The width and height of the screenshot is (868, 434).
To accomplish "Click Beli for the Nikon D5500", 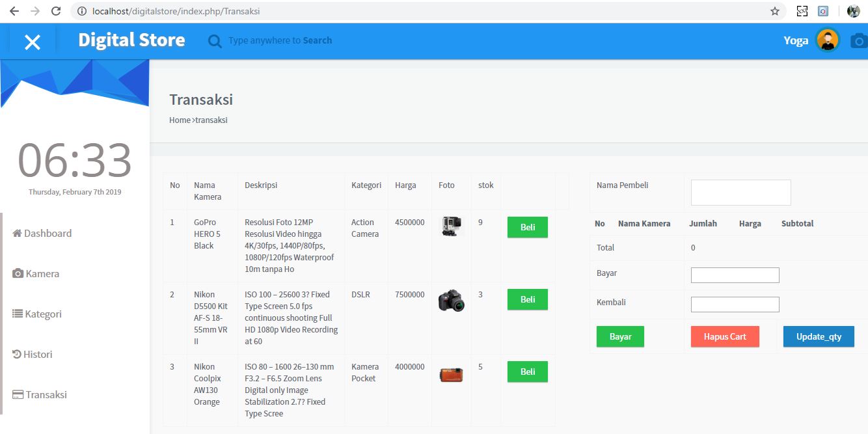I will pyautogui.click(x=527, y=299).
